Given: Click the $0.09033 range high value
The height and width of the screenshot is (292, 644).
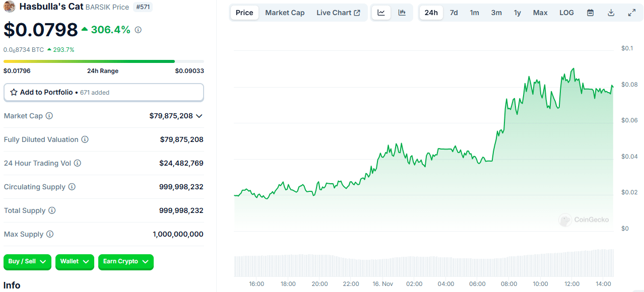Looking at the screenshot, I should click(x=189, y=71).
